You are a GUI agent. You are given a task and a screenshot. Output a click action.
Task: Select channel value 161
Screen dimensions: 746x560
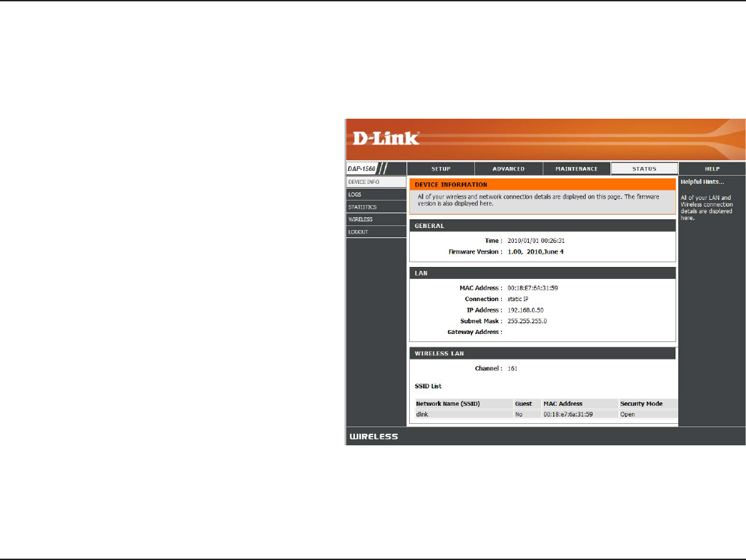513,368
